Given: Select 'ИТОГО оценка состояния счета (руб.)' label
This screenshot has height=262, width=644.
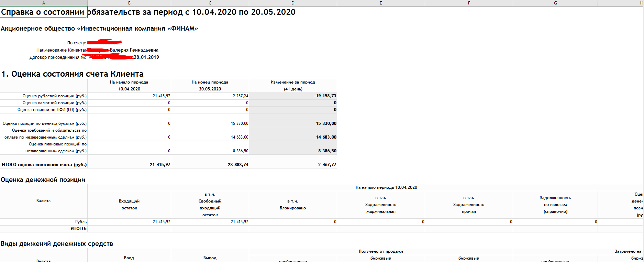Looking at the screenshot, I should click(44, 165).
